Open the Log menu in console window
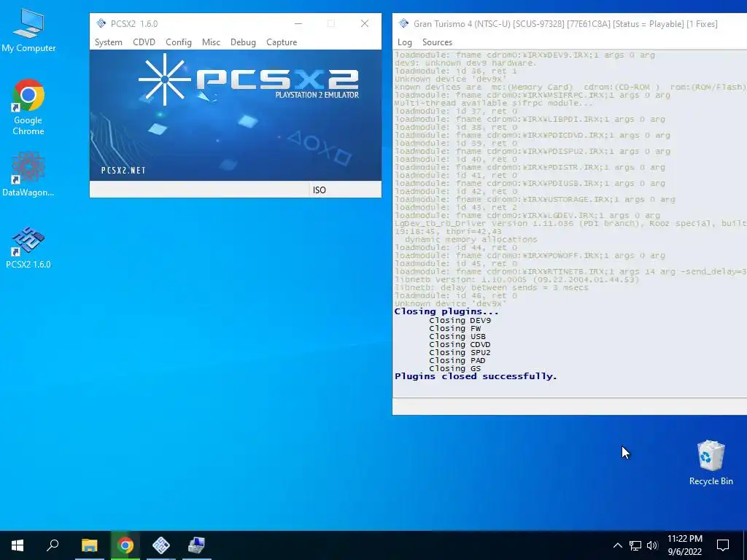Viewport: 747px width, 560px height. coord(404,42)
